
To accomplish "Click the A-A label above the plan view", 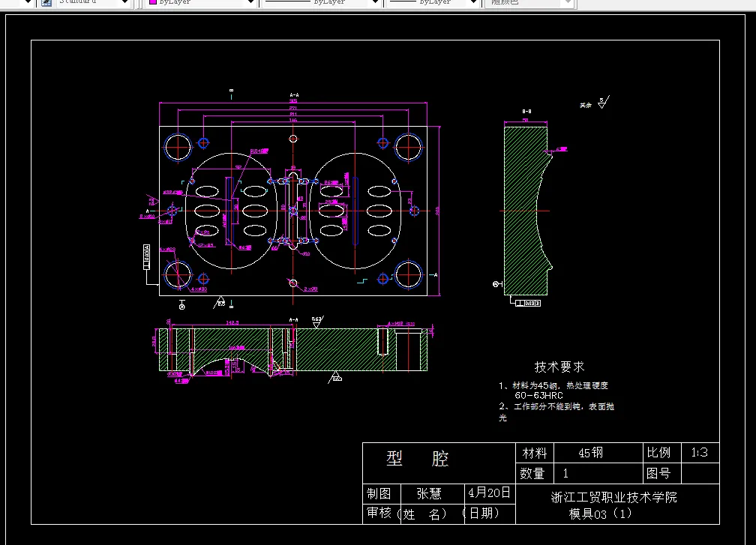I will pyautogui.click(x=294, y=95).
